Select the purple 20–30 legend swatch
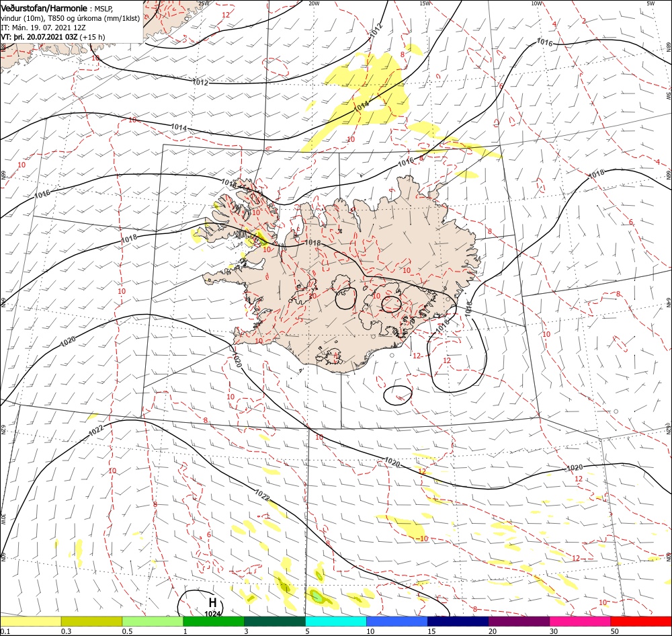 pos(519,621)
